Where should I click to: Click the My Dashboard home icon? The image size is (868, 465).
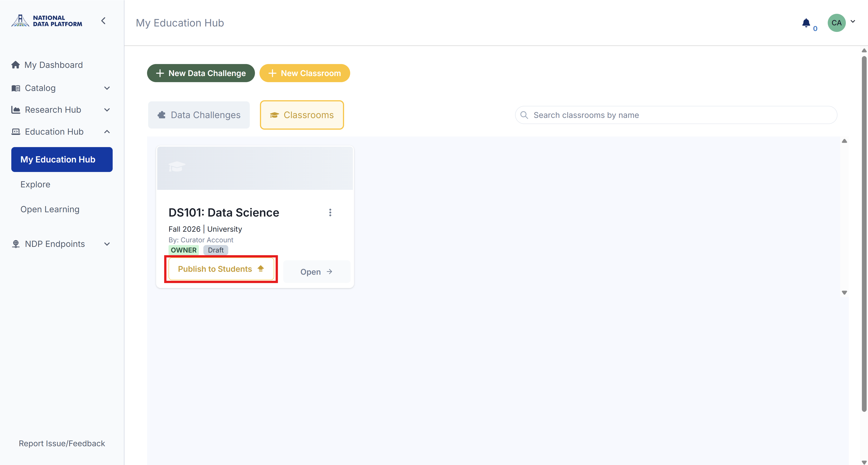(16, 65)
